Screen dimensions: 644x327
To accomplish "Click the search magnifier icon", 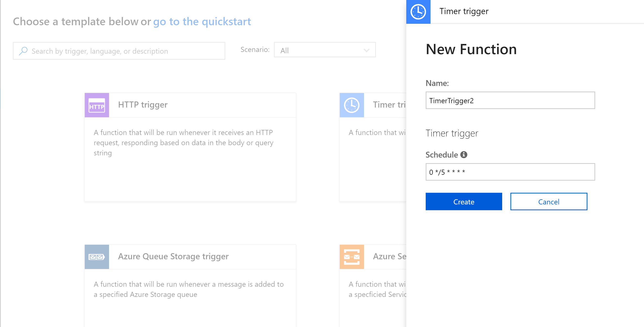I will coord(24,51).
